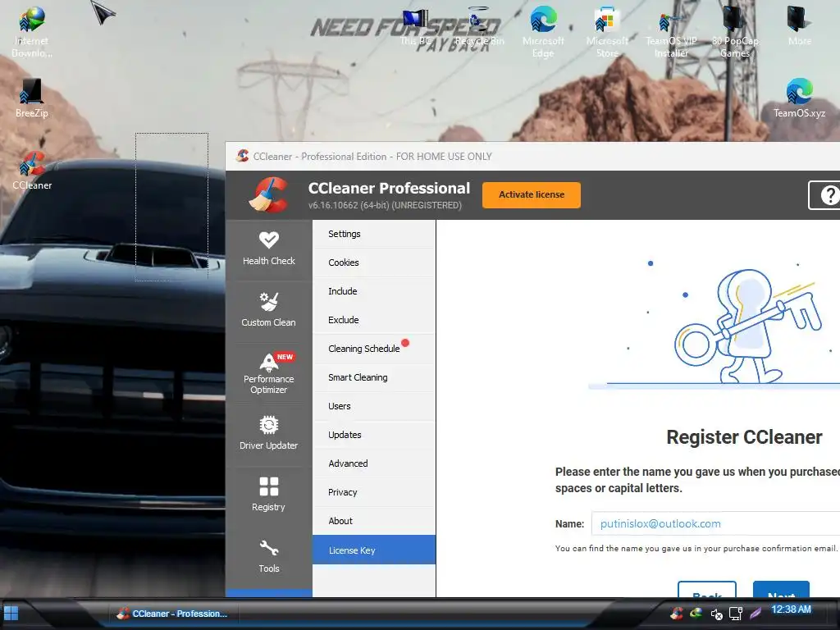This screenshot has height=630, width=840.
Task: Click the CCleaner system tray icon
Action: [677, 613]
